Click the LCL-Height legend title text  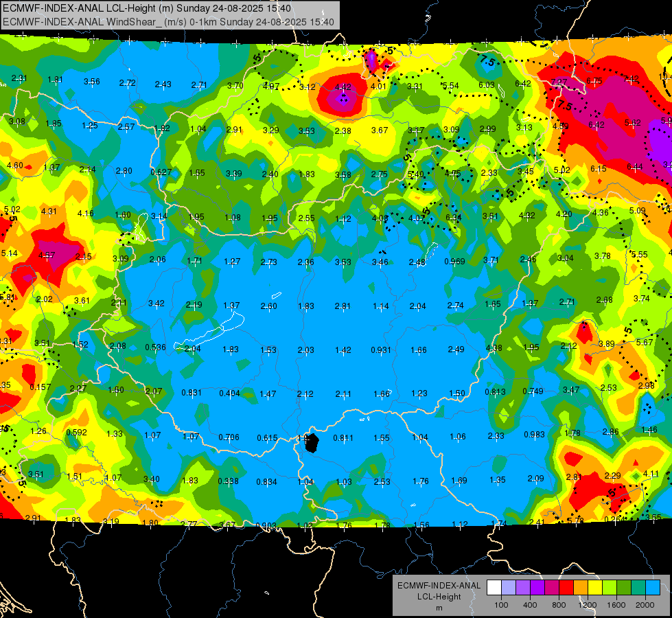[439, 597]
